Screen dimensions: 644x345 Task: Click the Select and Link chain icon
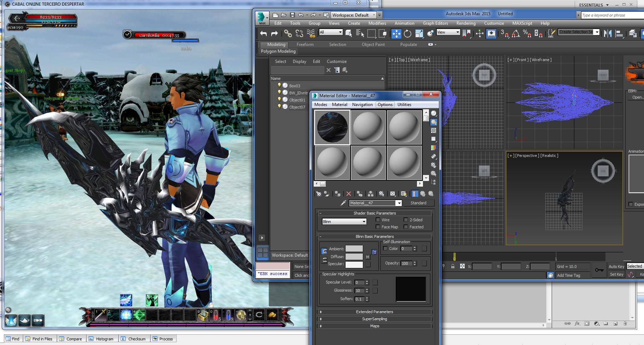tap(288, 33)
